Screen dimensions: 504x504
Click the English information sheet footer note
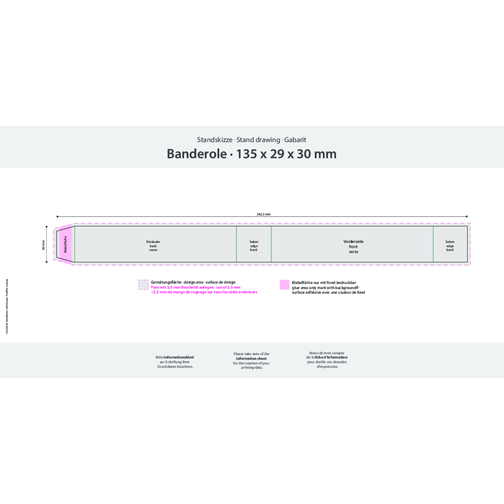coord(251,360)
